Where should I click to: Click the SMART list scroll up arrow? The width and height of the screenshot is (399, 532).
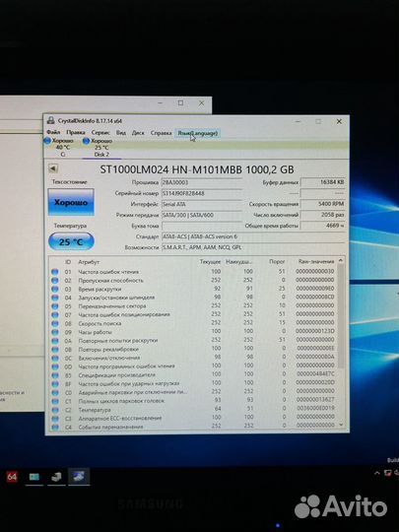click(341, 260)
